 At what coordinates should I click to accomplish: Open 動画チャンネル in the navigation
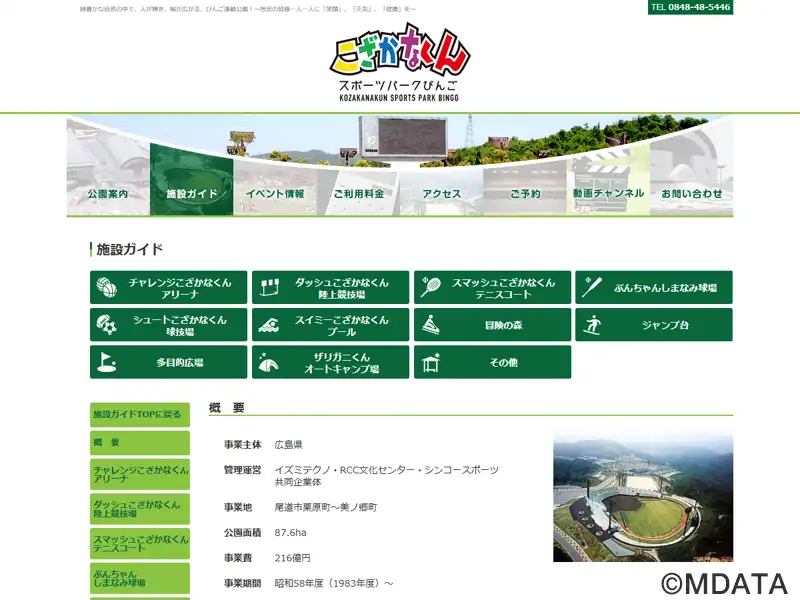pyautogui.click(x=608, y=193)
